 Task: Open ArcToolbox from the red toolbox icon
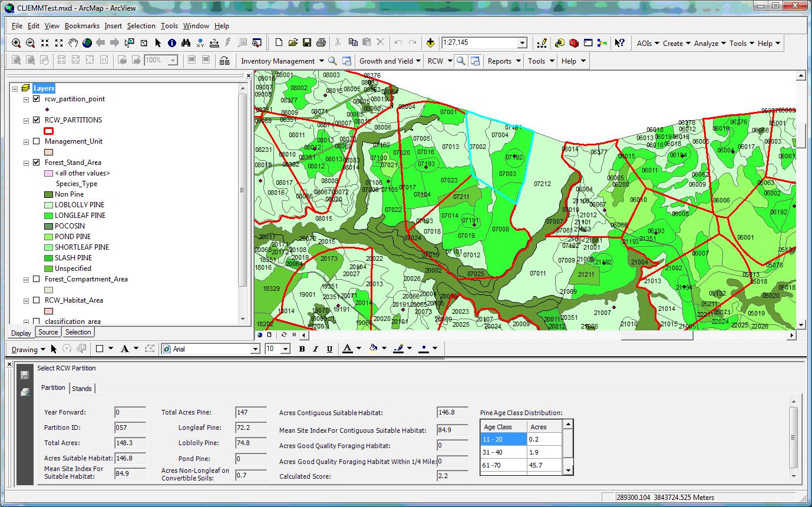[574, 43]
